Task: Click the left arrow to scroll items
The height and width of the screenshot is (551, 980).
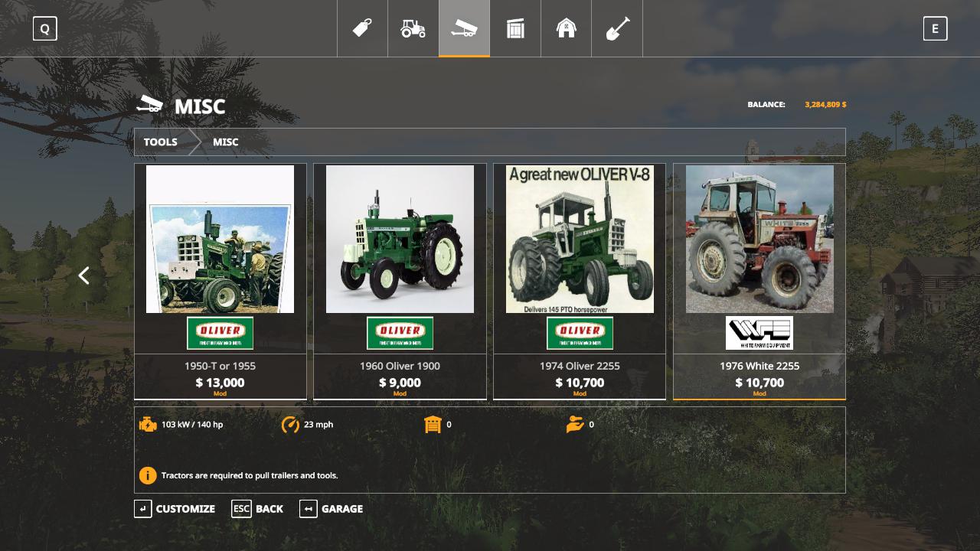Action: click(x=84, y=275)
